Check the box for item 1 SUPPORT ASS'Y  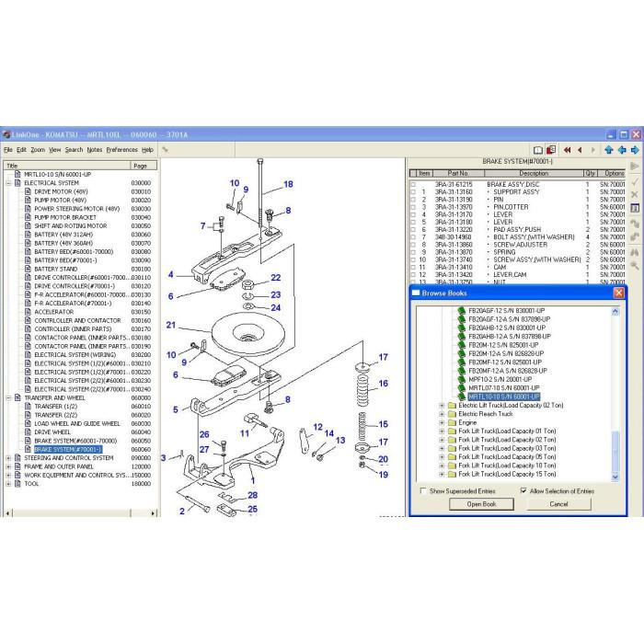pyautogui.click(x=413, y=192)
